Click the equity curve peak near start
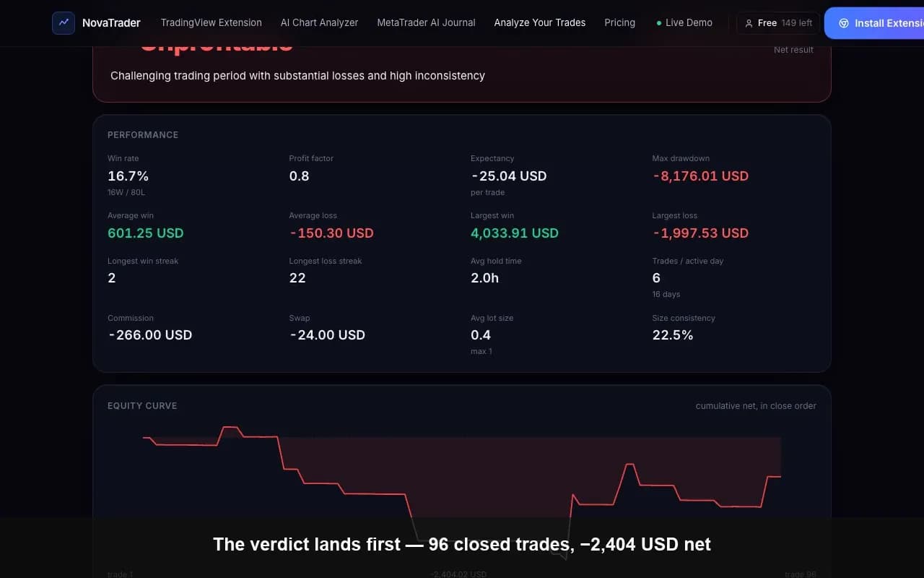The image size is (924, 578). pyautogui.click(x=230, y=428)
